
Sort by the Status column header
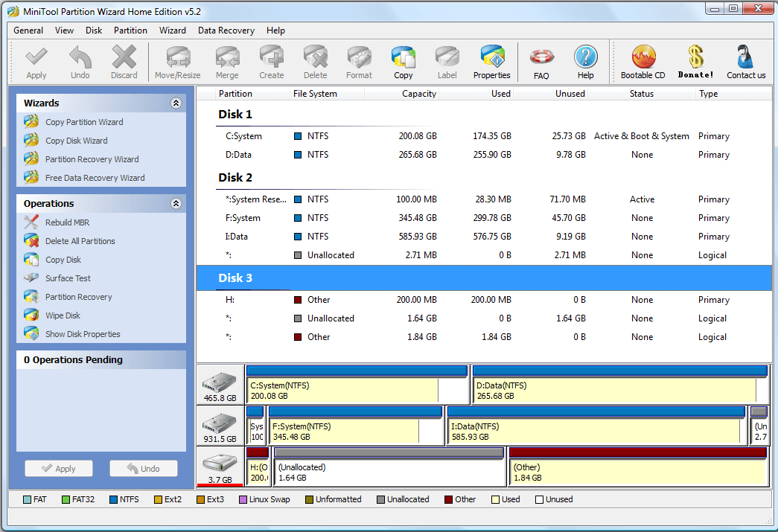pyautogui.click(x=642, y=94)
